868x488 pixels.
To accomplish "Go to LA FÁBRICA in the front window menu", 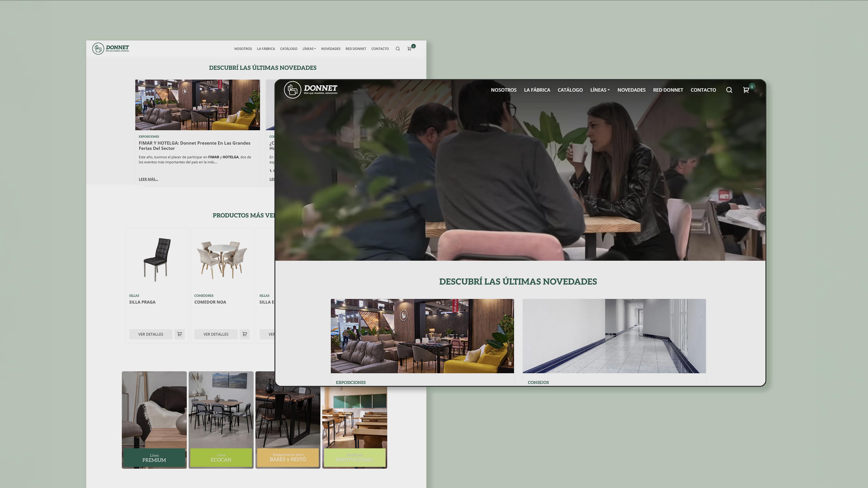I will [537, 90].
